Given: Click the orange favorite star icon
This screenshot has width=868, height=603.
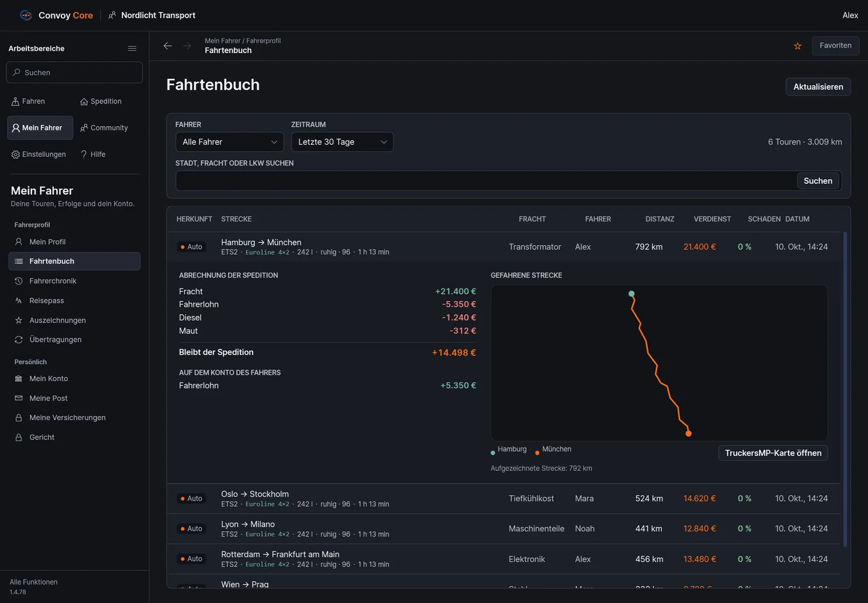Looking at the screenshot, I should tap(797, 46).
